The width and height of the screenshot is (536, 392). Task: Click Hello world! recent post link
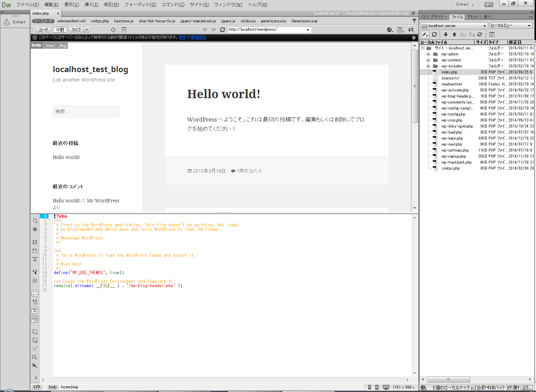[66, 157]
